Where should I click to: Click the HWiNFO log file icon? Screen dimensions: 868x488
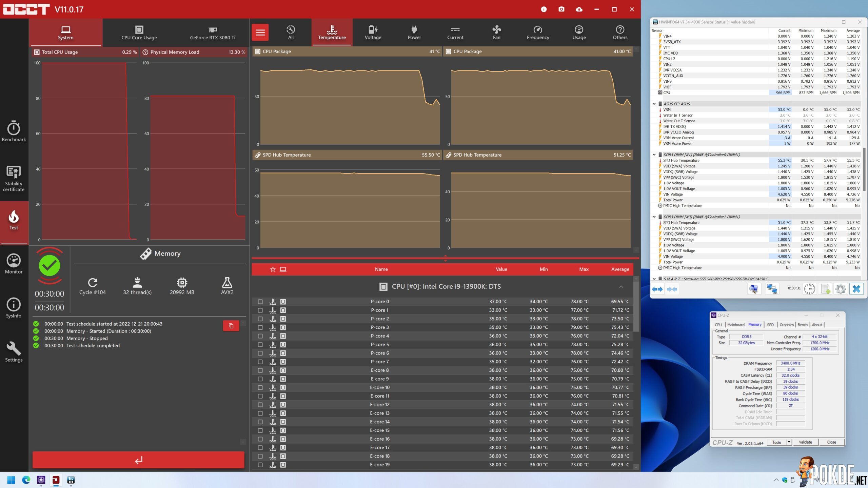click(825, 289)
